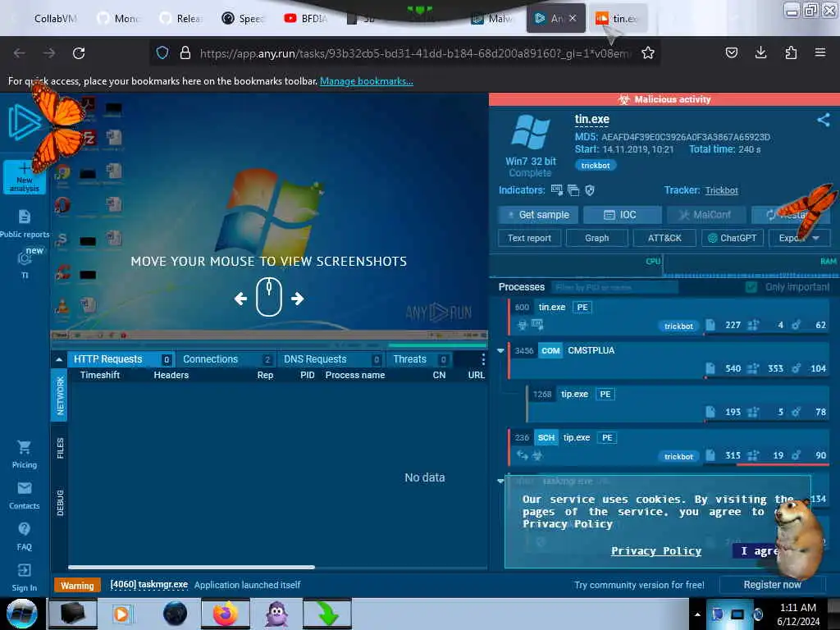Image resolution: width=840 pixels, height=630 pixels.
Task: Bookmark this page with the star icon
Action: [x=648, y=52]
